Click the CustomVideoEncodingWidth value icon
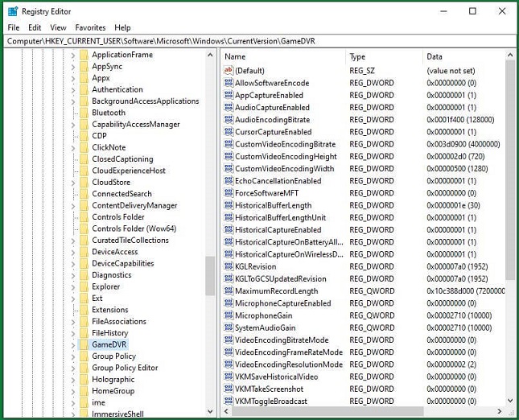This screenshot has width=519, height=420. tap(229, 168)
